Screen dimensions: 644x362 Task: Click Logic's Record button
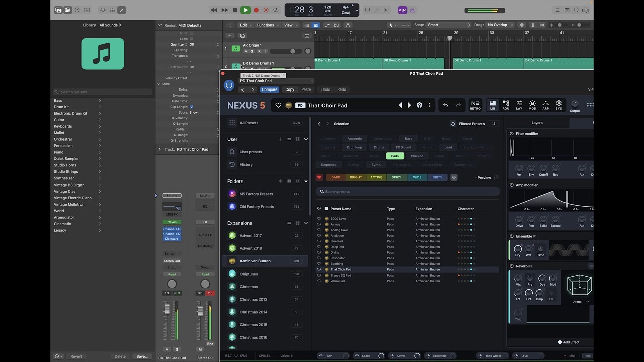pyautogui.click(x=256, y=10)
